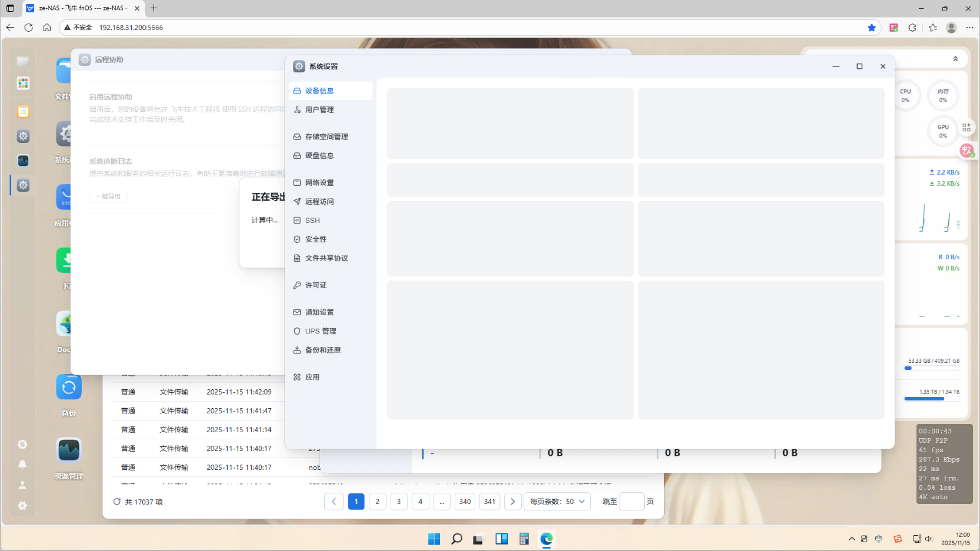
Task: Open the 下载 (Download) app from the dock
Action: [x=69, y=261]
